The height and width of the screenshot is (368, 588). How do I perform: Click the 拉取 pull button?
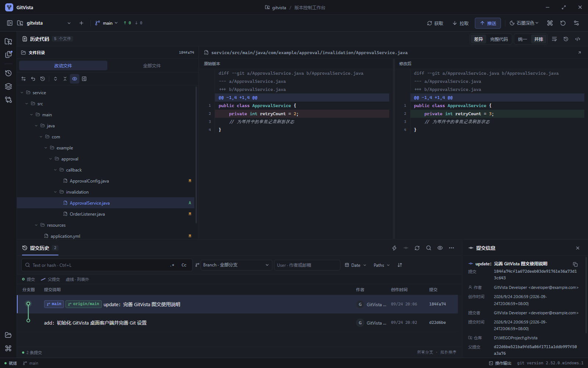(460, 23)
